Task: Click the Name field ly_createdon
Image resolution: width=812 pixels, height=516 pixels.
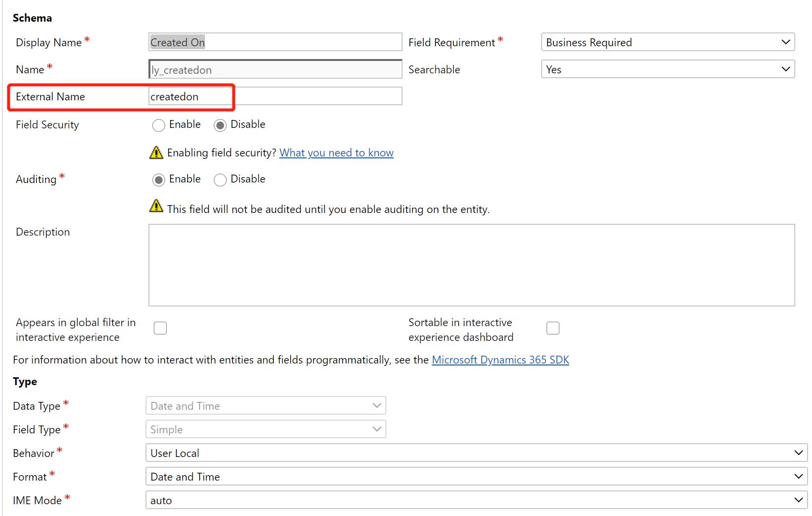Action: tap(275, 69)
